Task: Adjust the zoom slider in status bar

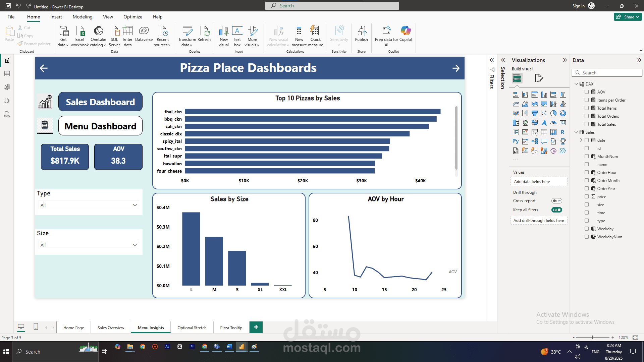Action: tap(593, 338)
